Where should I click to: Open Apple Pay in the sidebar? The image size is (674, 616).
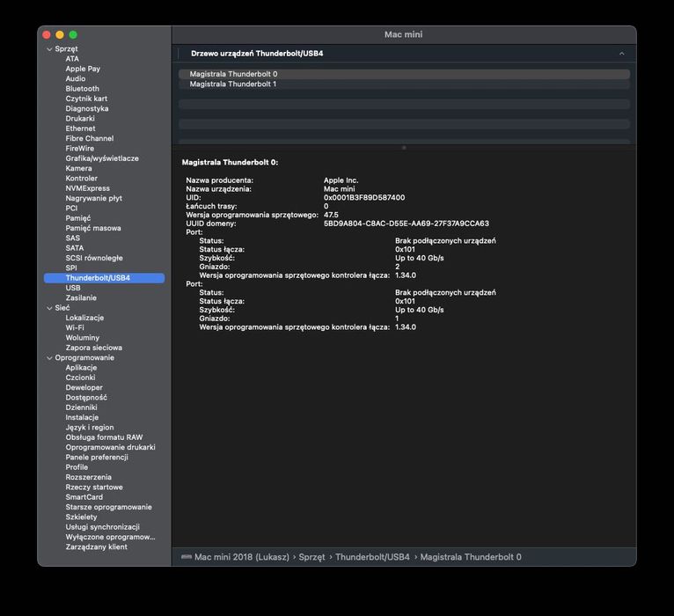click(83, 69)
